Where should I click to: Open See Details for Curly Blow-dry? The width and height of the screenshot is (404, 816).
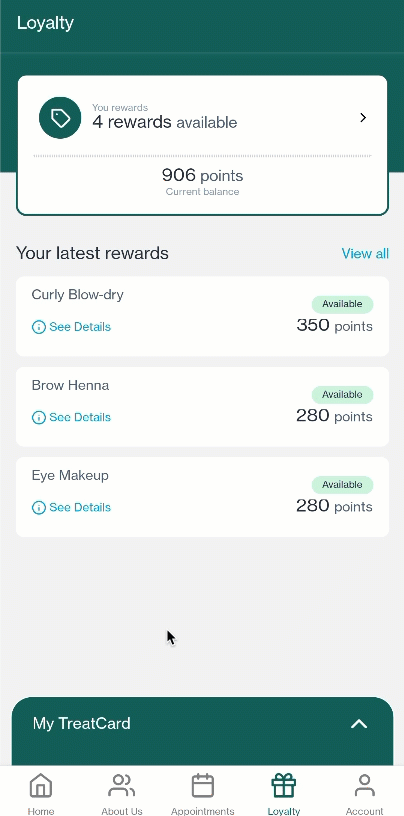click(x=80, y=327)
